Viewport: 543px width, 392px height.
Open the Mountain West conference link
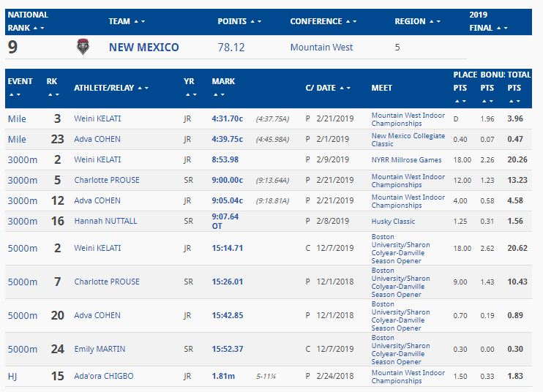[321, 47]
